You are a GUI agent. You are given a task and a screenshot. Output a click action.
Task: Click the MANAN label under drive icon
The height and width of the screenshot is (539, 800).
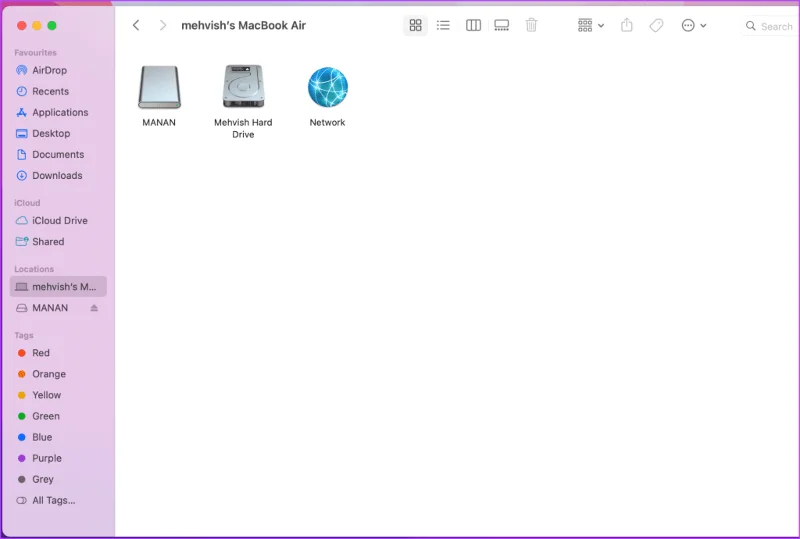159,122
